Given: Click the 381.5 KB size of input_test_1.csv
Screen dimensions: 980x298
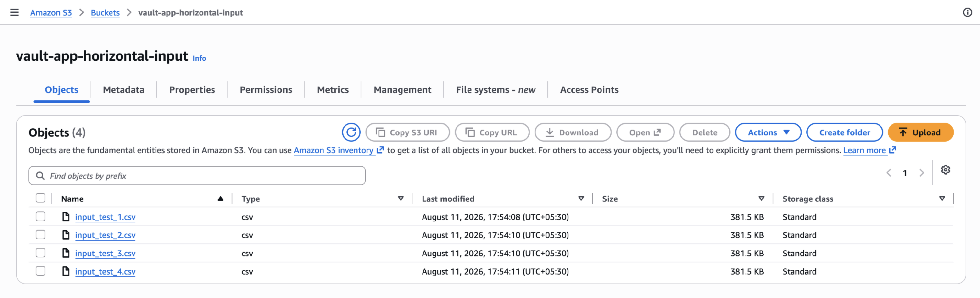Looking at the screenshot, I should 747,217.
